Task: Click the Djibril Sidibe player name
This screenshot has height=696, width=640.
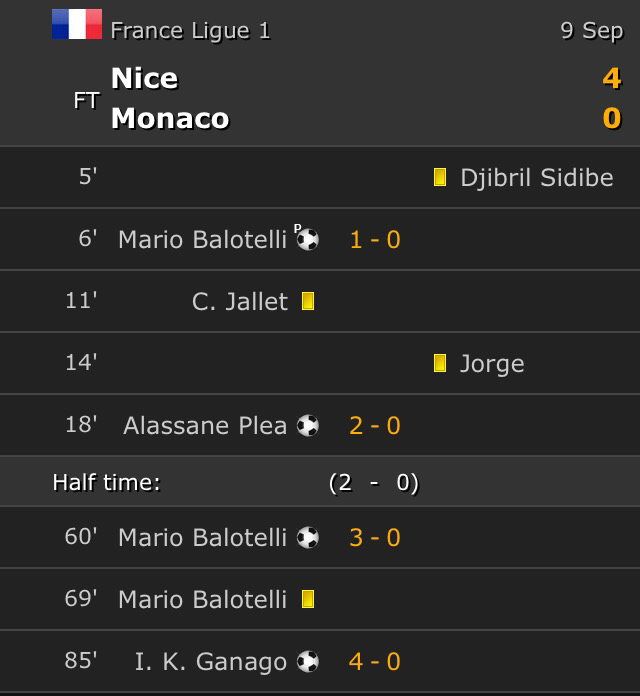Action: click(537, 178)
